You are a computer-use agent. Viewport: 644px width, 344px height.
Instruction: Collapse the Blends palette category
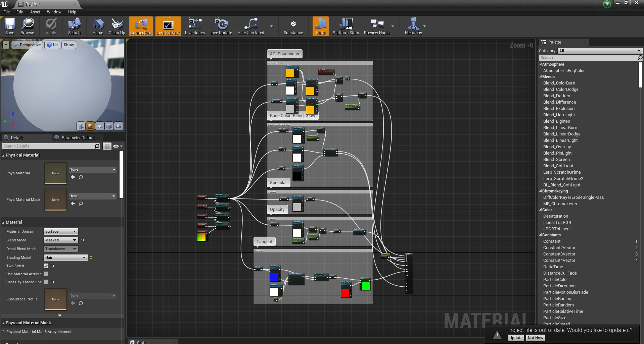click(x=541, y=77)
